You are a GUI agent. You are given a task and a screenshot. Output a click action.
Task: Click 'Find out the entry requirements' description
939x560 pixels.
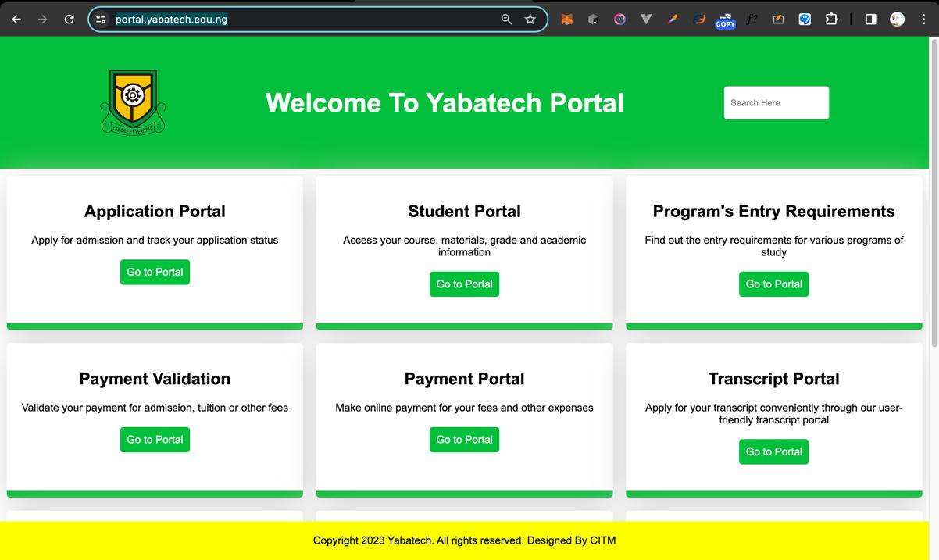[x=773, y=246]
